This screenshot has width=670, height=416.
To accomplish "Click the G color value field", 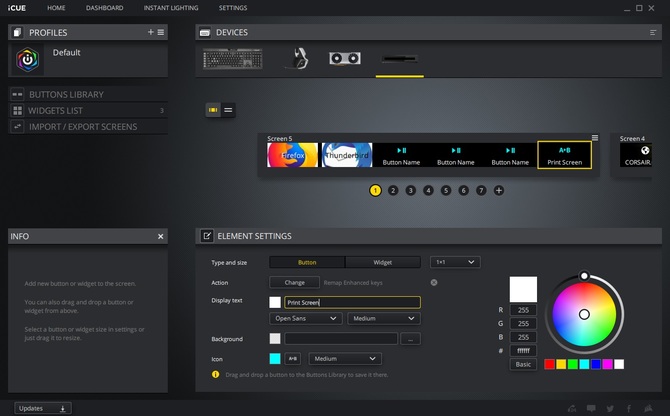I will click(x=523, y=324).
